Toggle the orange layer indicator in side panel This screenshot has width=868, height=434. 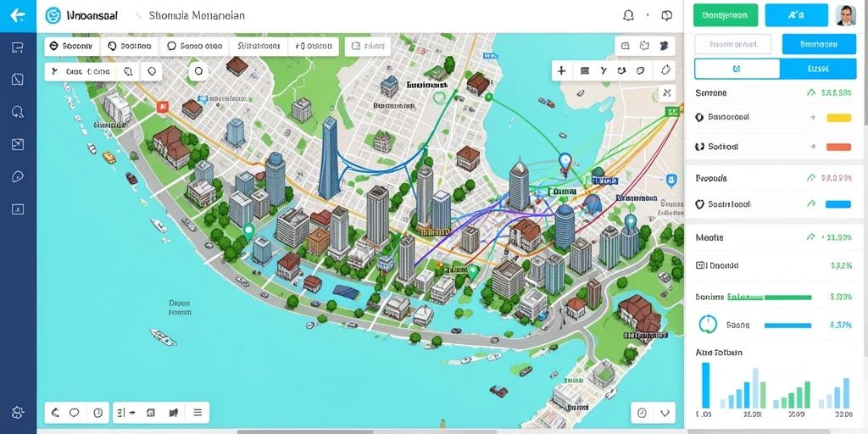click(x=838, y=147)
